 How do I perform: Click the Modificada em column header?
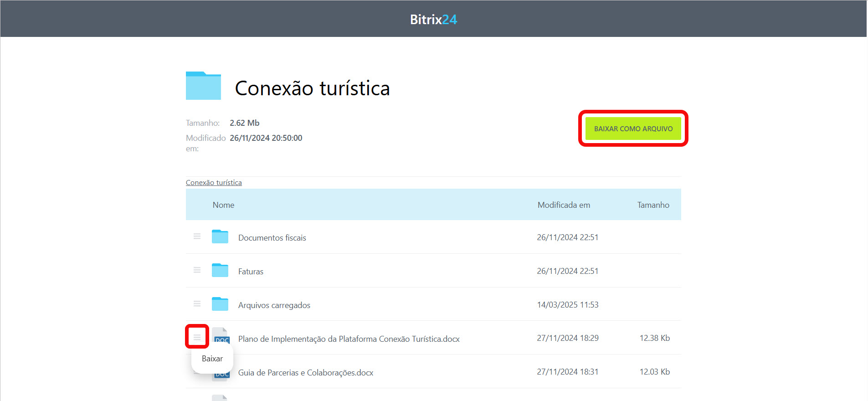tap(564, 205)
